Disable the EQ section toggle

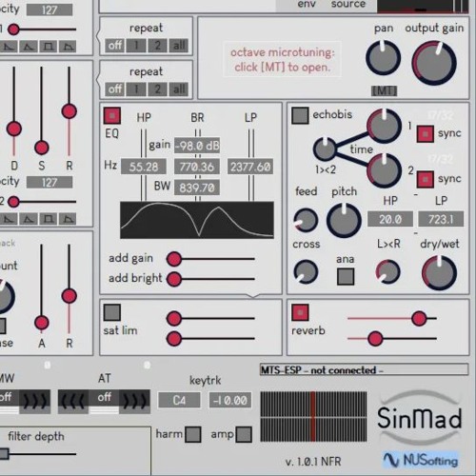tap(112, 115)
